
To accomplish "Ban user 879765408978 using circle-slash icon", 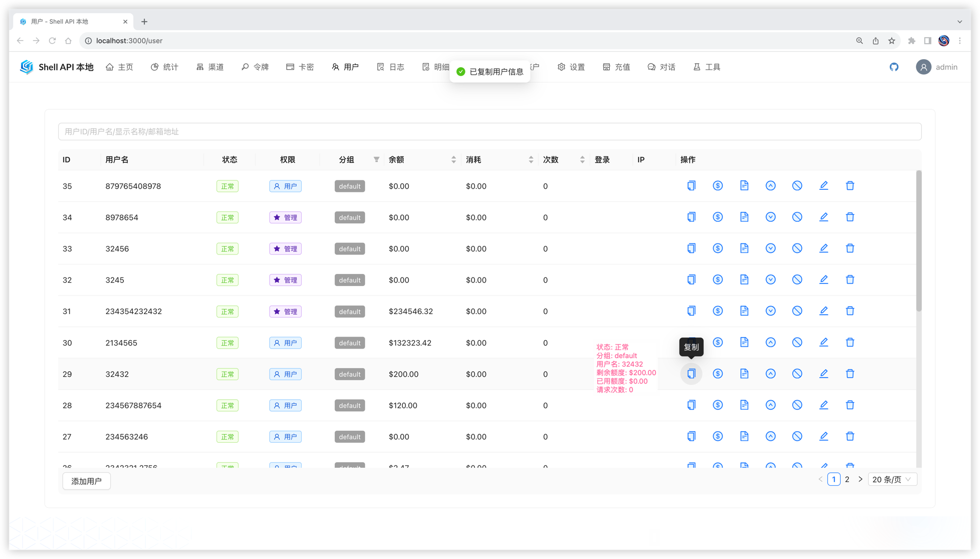I will coord(797,186).
